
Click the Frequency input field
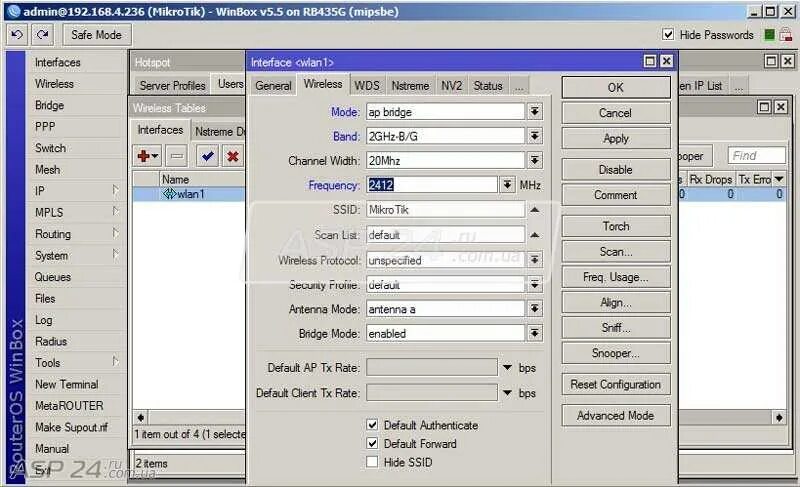point(431,185)
